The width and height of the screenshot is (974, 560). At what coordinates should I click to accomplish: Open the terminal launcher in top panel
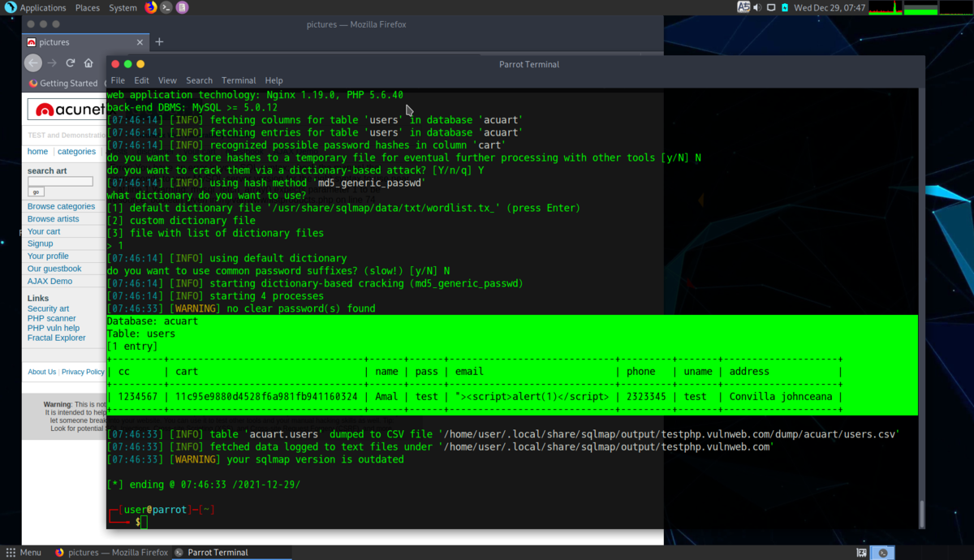coord(166,7)
